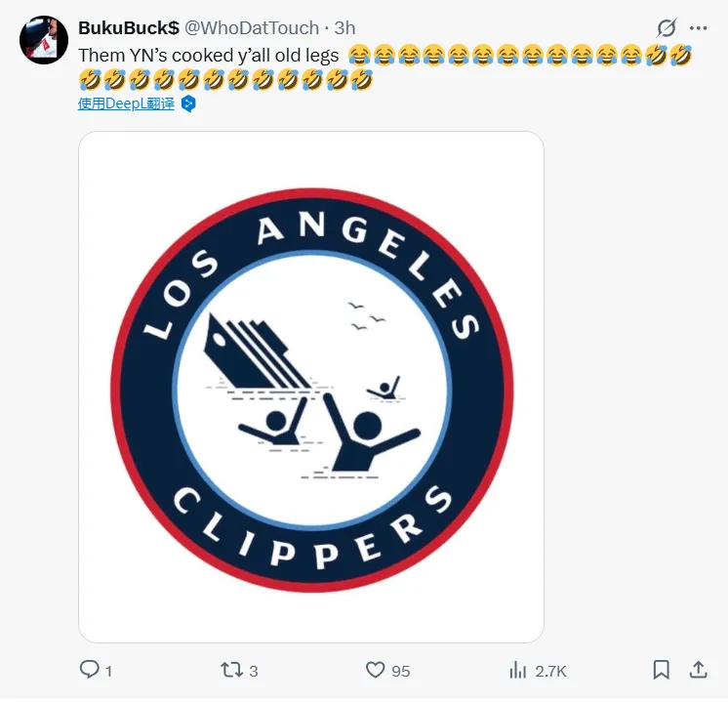Click the Grok slashed-circle icon
The width and height of the screenshot is (728, 702).
(667, 28)
